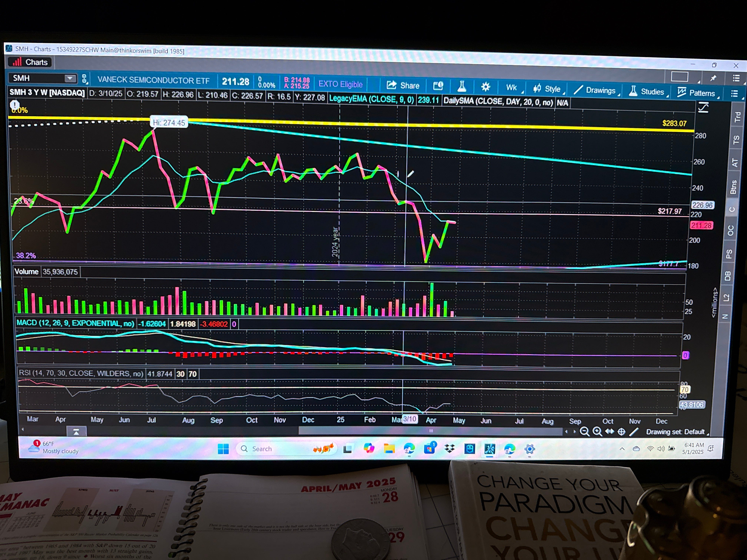Open the notifications bell icon
Screen dimensions: 747x560
coord(711,448)
